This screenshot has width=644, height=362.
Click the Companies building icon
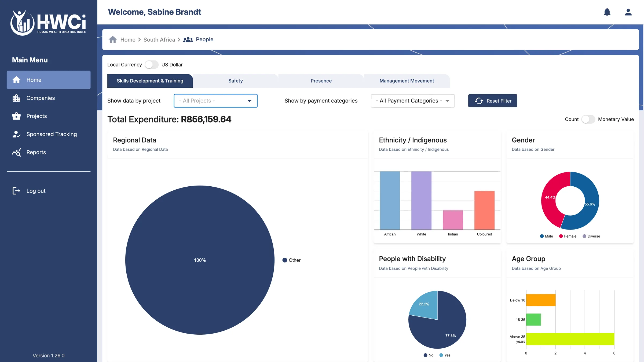pos(16,98)
